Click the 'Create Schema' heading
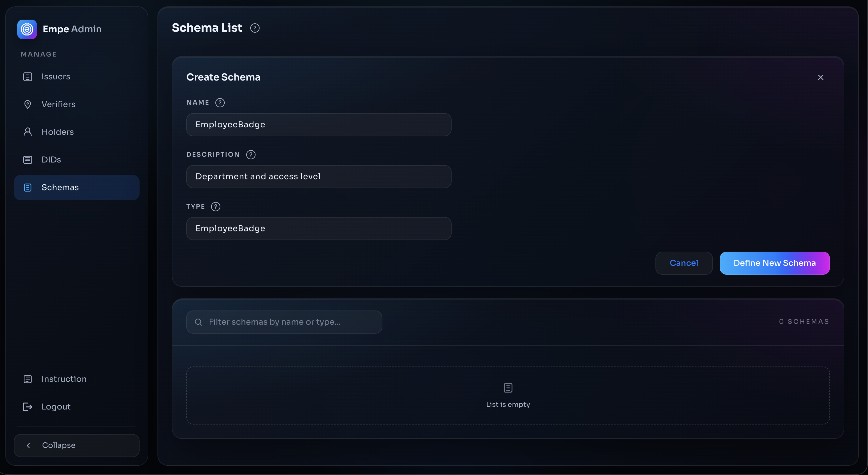This screenshot has width=868, height=475. (223, 77)
